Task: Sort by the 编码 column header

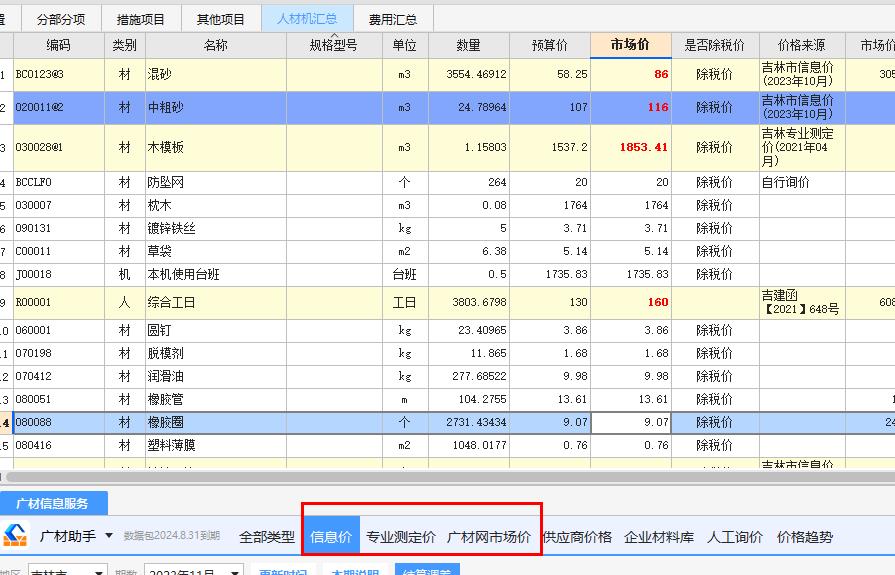Action: 59,45
